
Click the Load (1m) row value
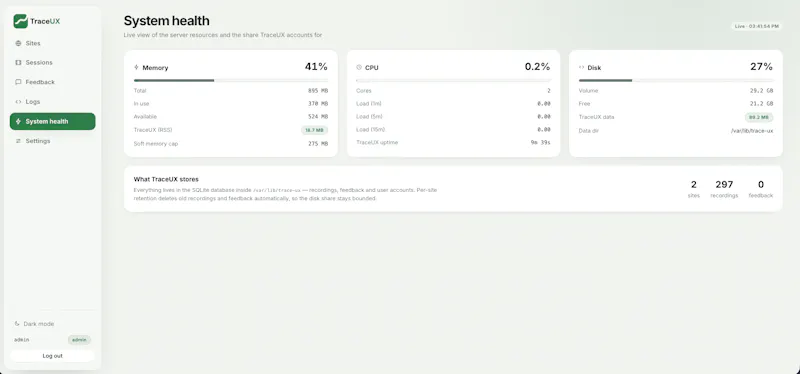pos(544,104)
